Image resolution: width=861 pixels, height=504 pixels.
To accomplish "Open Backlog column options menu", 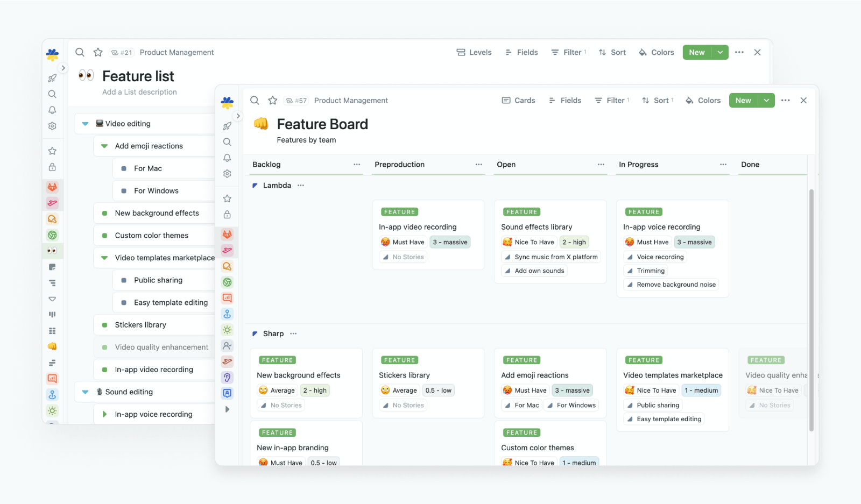I will pyautogui.click(x=357, y=165).
